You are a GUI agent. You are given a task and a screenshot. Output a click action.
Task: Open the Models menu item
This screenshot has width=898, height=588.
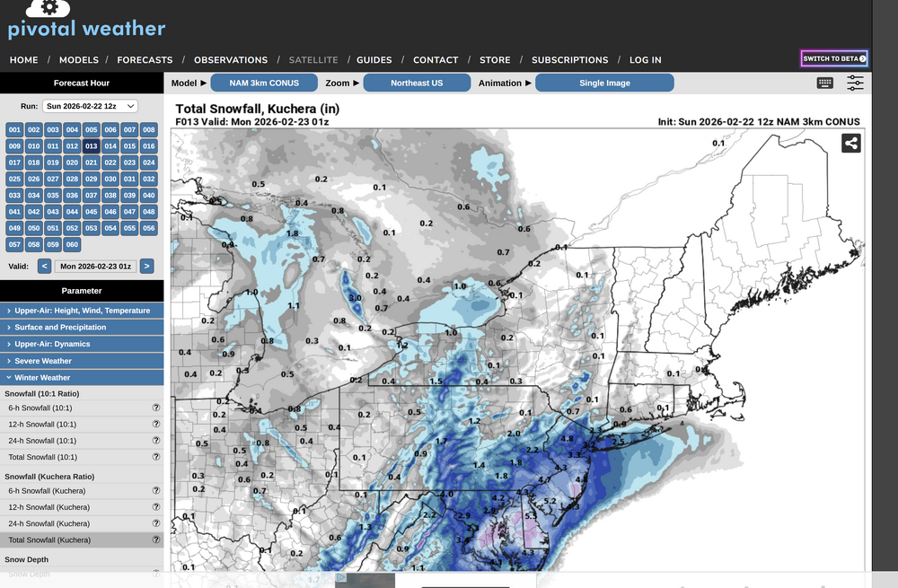click(x=78, y=60)
